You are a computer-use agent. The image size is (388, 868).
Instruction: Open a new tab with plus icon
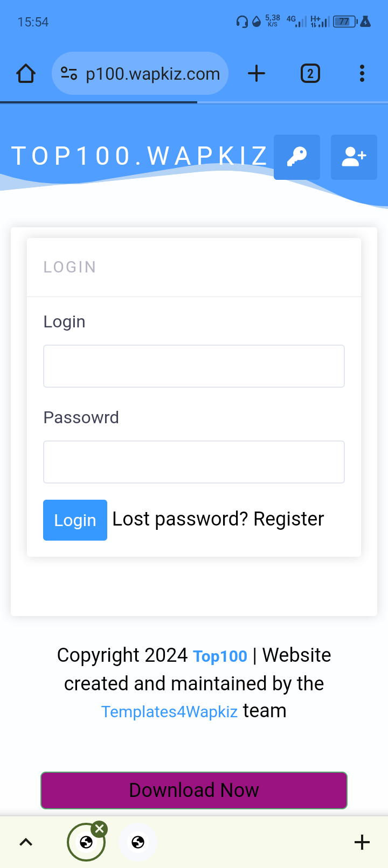pos(257,73)
